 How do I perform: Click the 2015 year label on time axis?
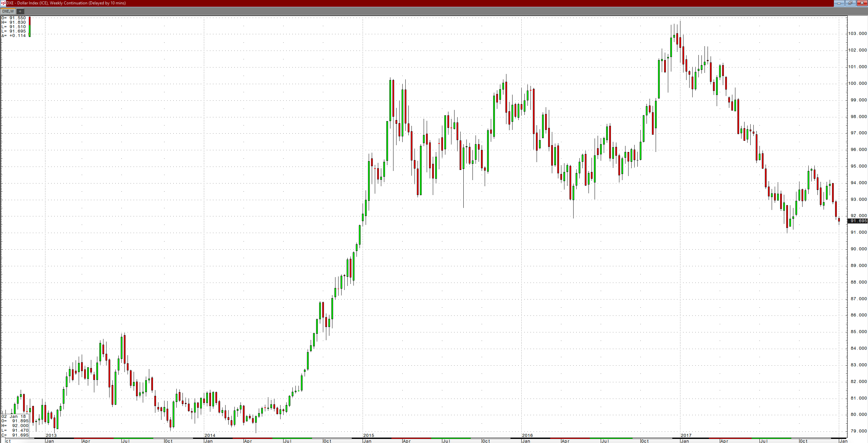point(369,435)
